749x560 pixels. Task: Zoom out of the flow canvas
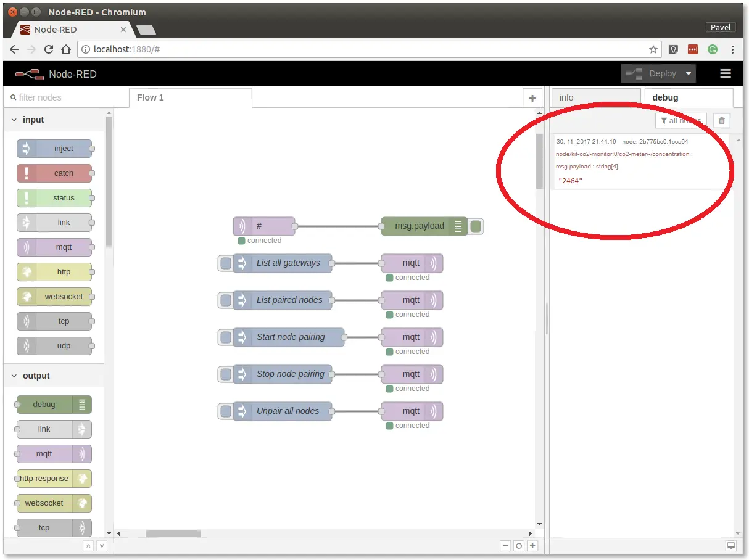(x=505, y=546)
